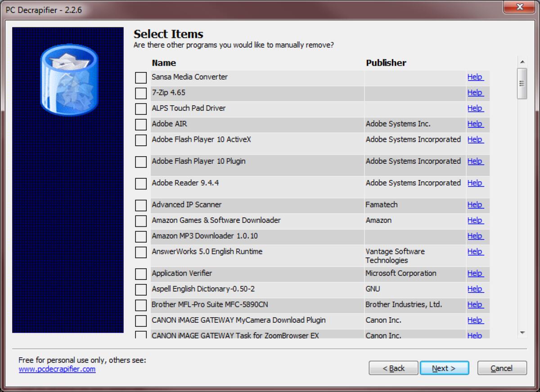The image size is (540, 392).
Task: Go back using the Back button
Action: [x=393, y=368]
